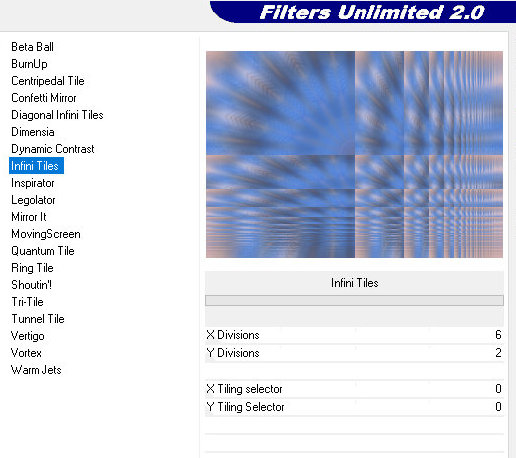Choose Dynamic Contrast filter

coord(53,149)
